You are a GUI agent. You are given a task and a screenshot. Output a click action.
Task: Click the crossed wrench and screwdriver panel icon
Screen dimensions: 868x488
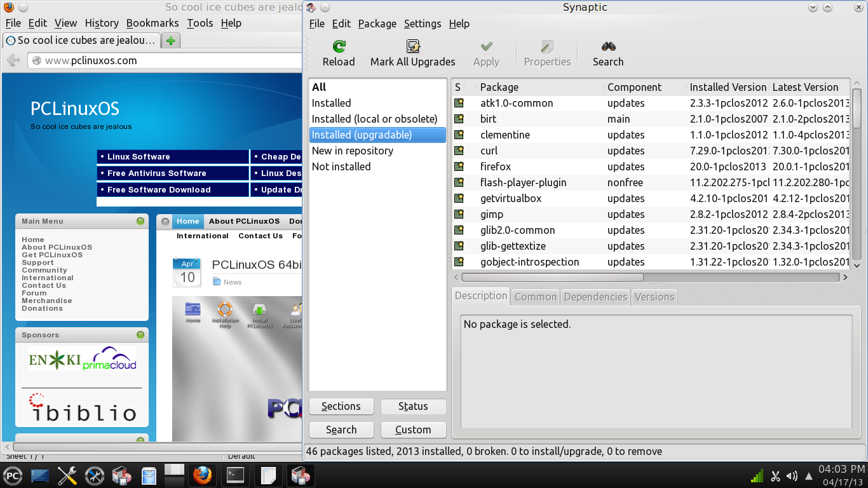(67, 475)
